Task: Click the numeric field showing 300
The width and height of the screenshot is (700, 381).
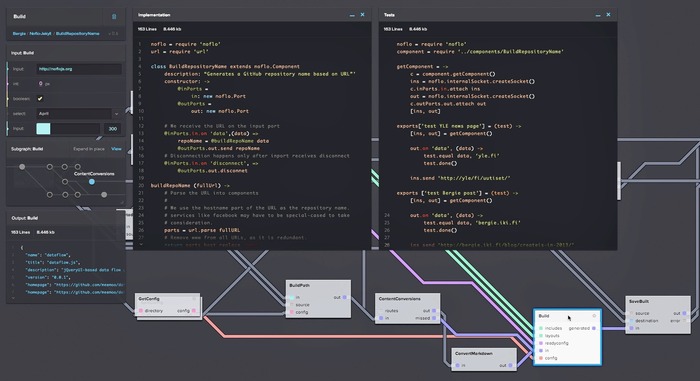Action: coord(112,129)
